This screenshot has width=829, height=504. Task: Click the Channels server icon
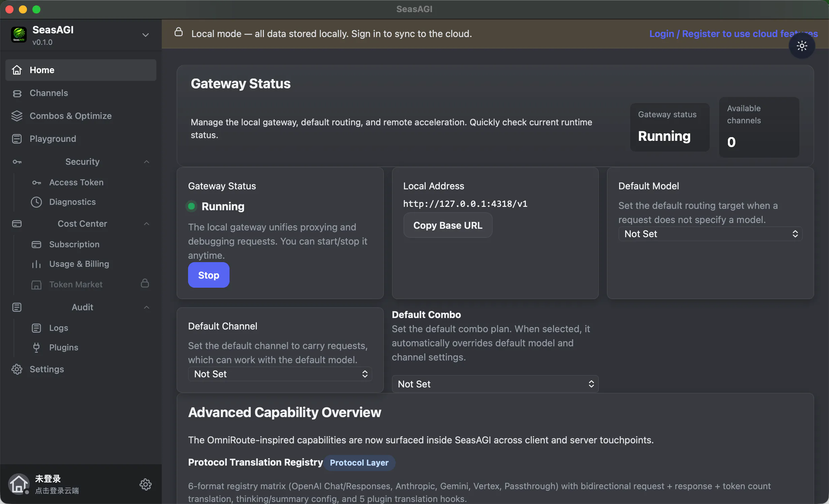pos(17,93)
